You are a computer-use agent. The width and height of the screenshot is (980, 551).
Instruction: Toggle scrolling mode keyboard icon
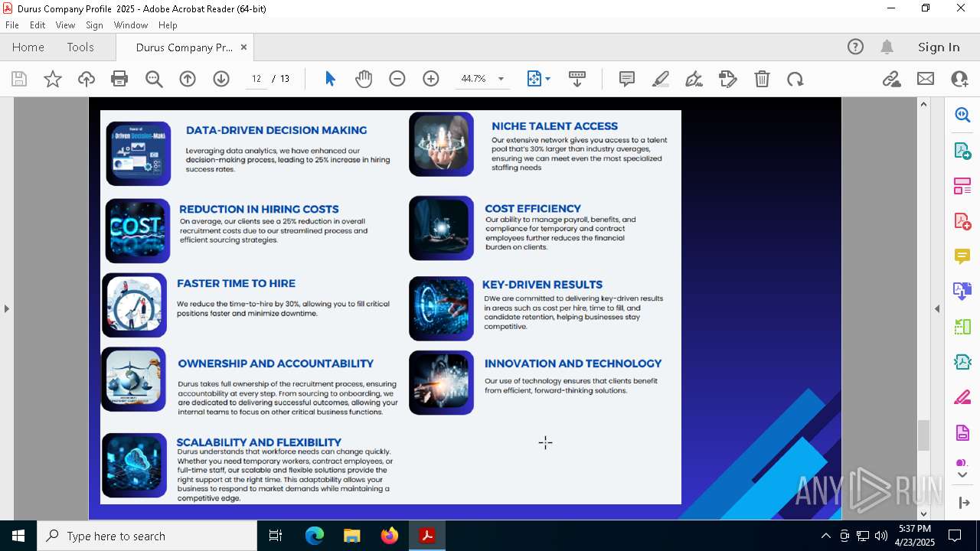point(577,79)
